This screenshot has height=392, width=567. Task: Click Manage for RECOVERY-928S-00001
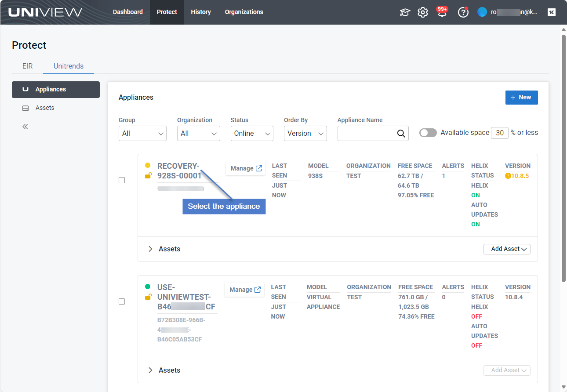246,169
